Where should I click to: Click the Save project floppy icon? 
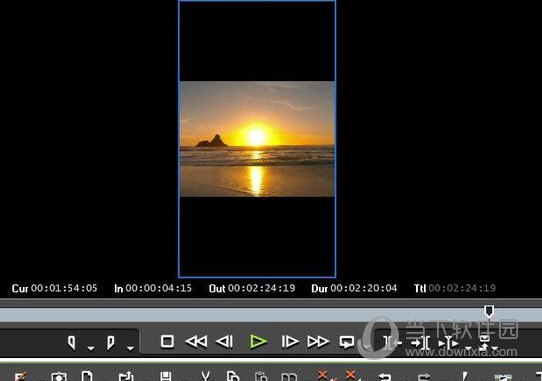166,376
